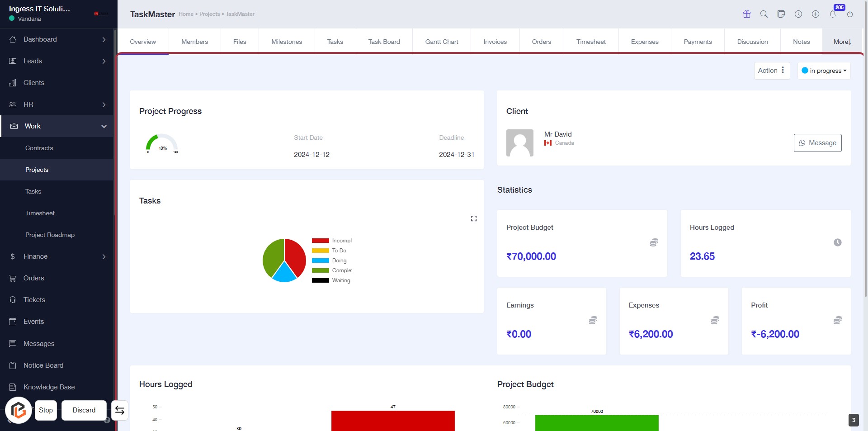The height and width of the screenshot is (431, 868).
Task: Toggle the Completed legend entry in pie chart
Action: pos(332,270)
